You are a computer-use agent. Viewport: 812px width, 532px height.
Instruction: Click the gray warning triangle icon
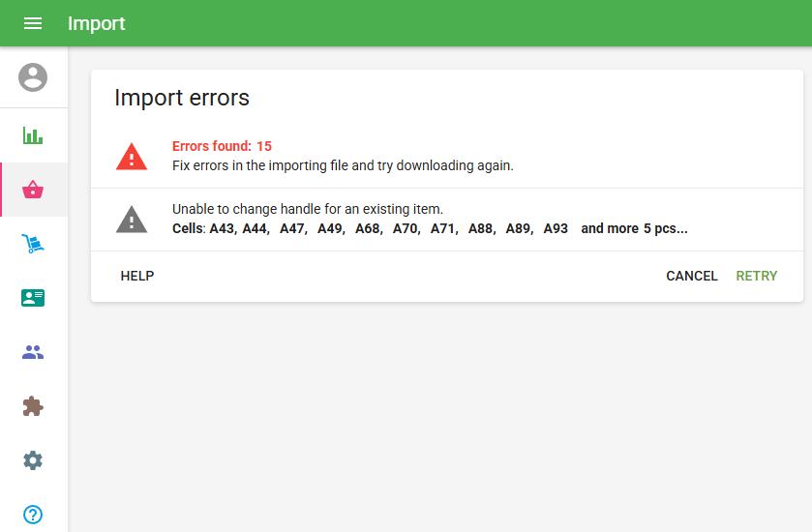point(132,220)
